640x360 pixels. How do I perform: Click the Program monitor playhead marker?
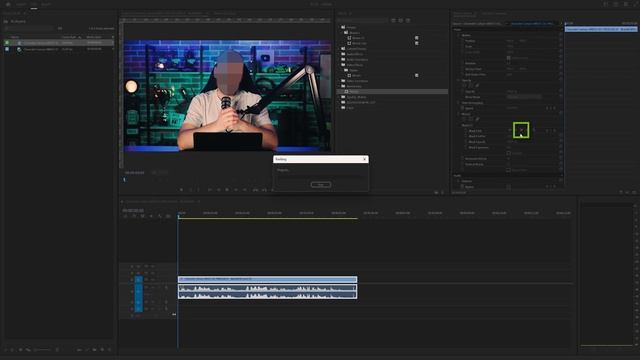click(x=124, y=179)
